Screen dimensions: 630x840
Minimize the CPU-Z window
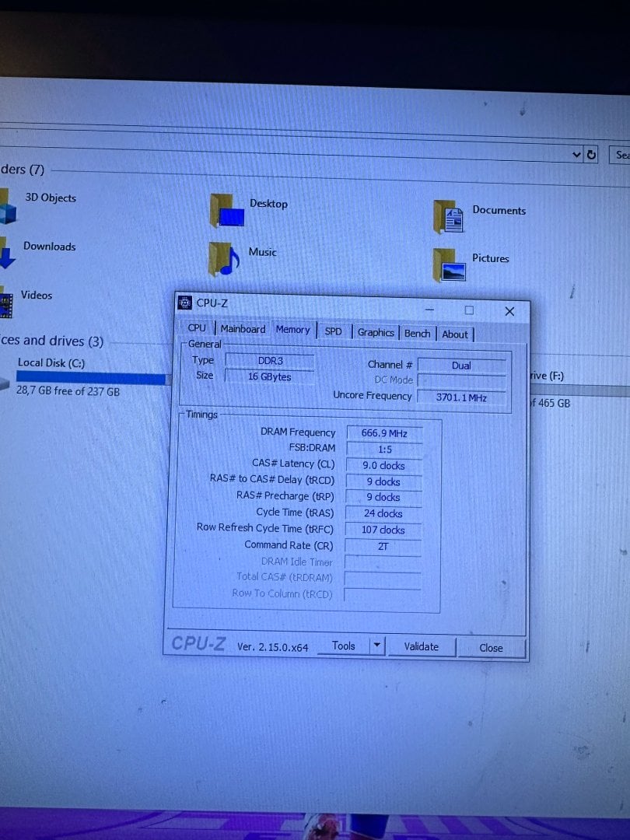coord(429,310)
